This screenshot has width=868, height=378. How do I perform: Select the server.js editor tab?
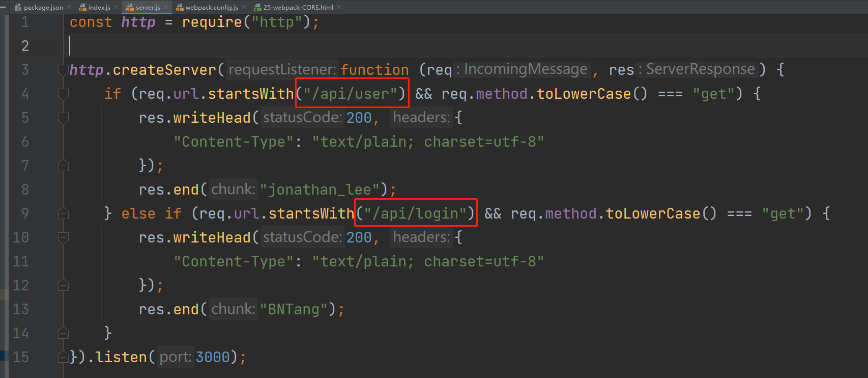[148, 7]
